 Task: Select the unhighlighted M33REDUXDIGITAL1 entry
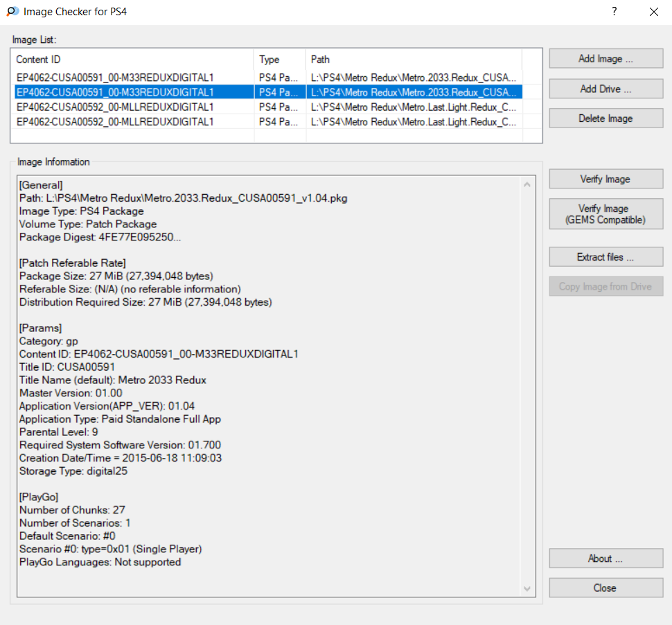(115, 78)
